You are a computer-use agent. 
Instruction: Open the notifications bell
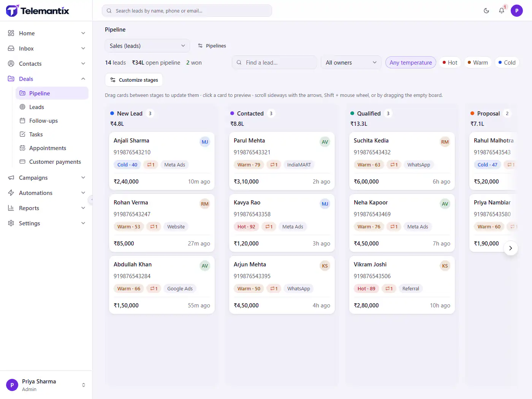(502, 11)
